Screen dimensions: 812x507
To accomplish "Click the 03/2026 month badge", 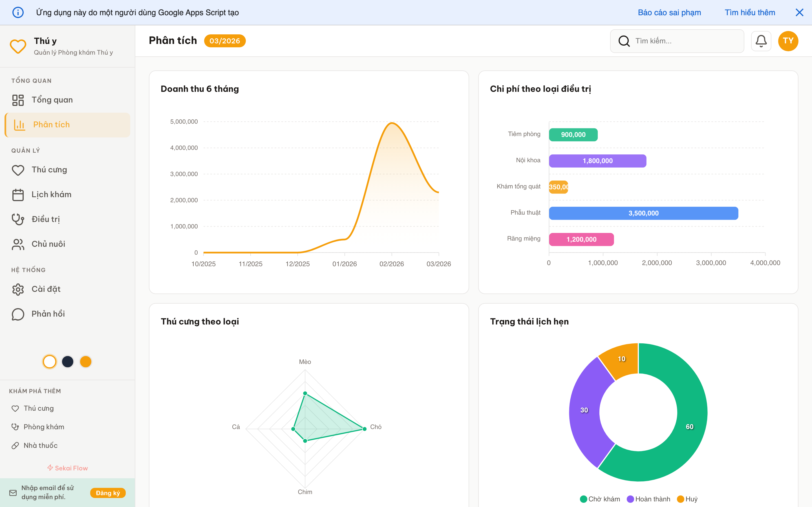I will coord(224,41).
